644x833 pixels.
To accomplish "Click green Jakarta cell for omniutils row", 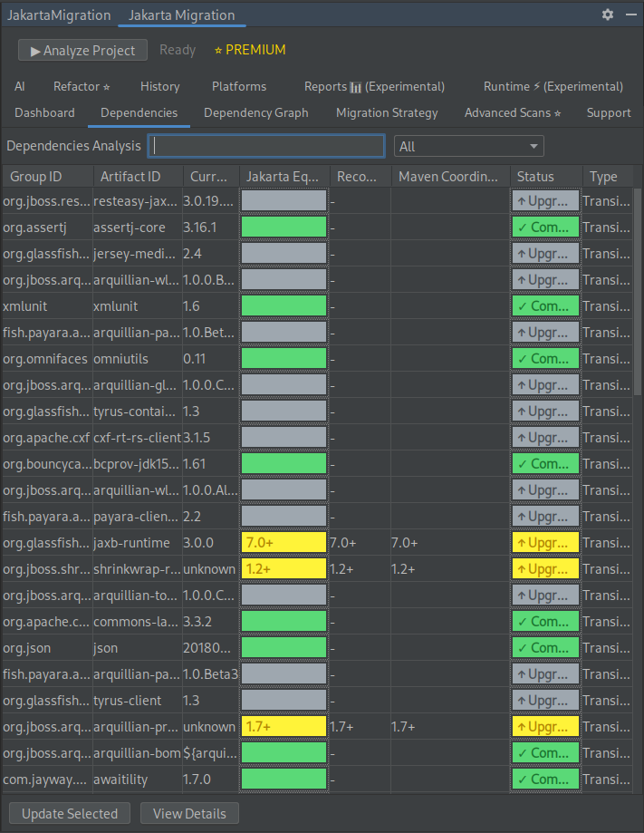I will 284,359.
